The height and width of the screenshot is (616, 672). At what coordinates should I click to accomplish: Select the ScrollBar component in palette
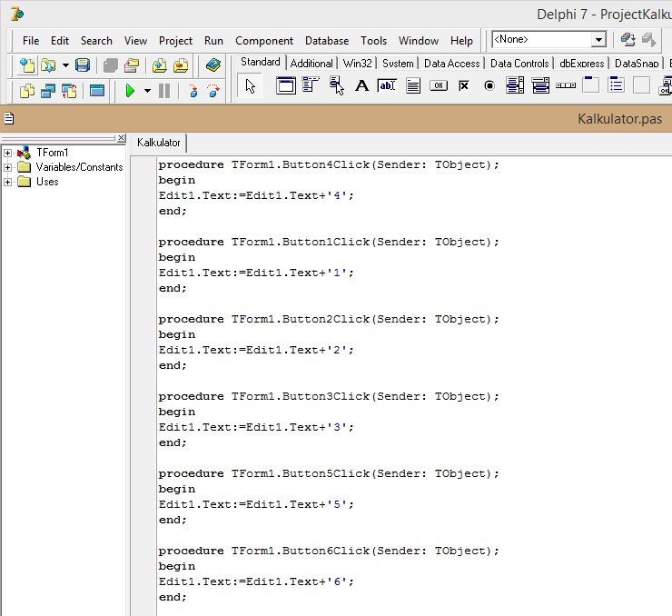pos(566,85)
